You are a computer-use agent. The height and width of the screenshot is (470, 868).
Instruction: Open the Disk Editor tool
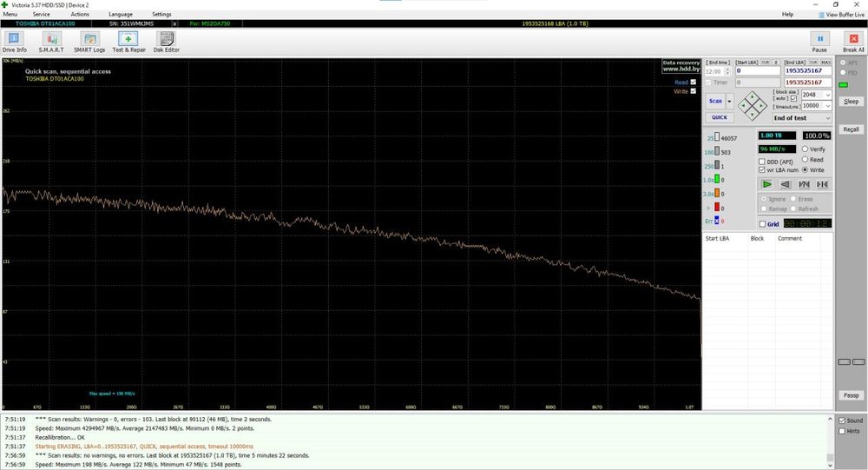[166, 42]
